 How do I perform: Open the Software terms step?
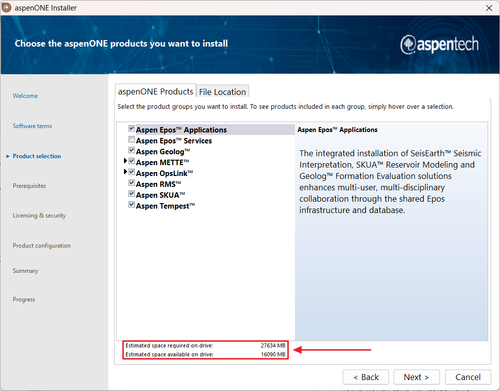tap(32, 126)
